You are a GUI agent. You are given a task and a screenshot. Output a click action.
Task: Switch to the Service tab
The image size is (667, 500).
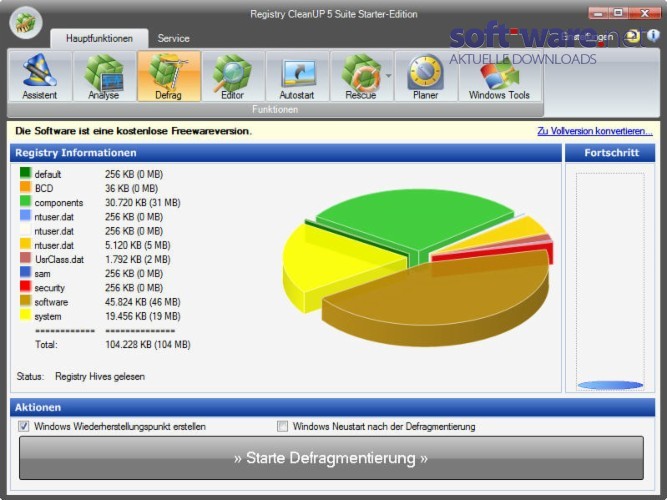[x=174, y=38]
